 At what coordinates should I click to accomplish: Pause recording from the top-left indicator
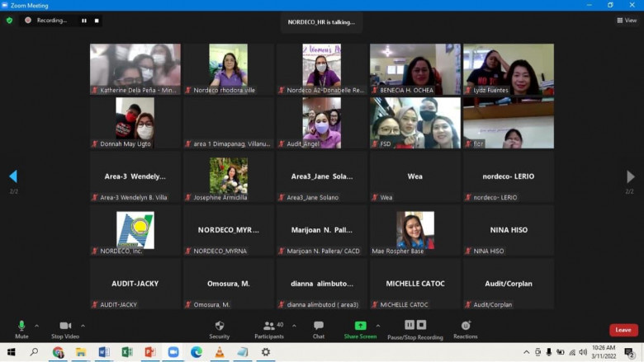point(83,20)
